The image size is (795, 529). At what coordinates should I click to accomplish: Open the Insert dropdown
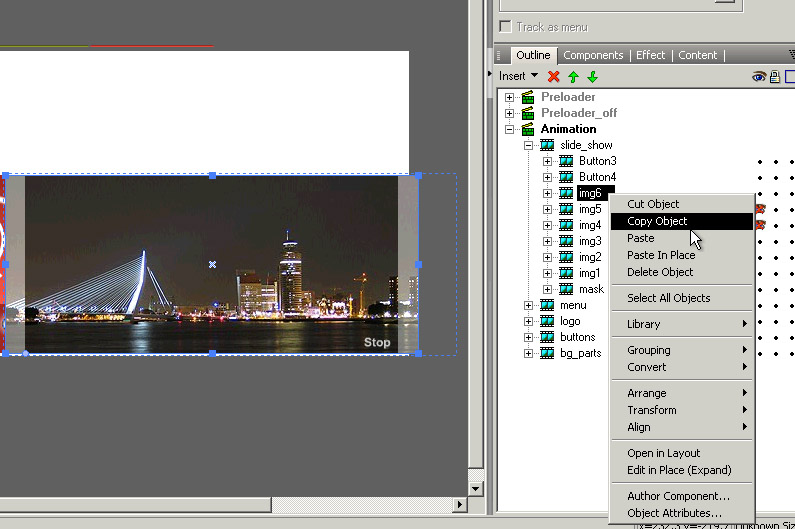[x=518, y=76]
